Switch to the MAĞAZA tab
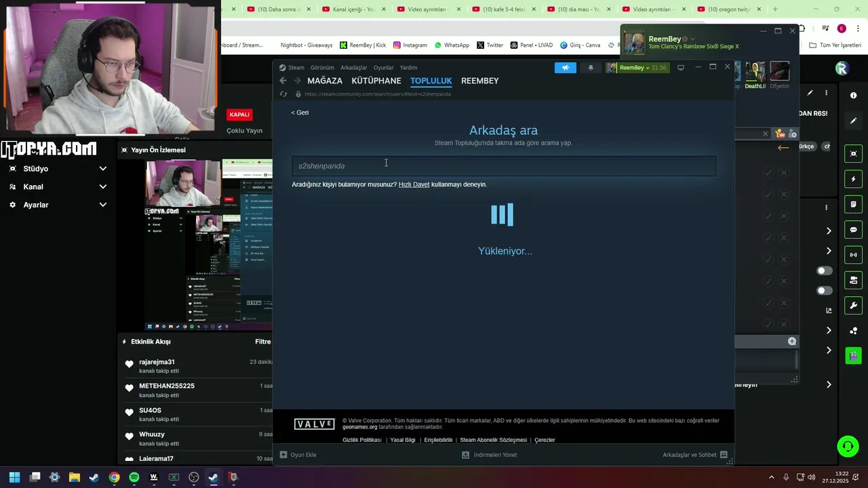Image resolution: width=868 pixels, height=488 pixels. point(325,81)
